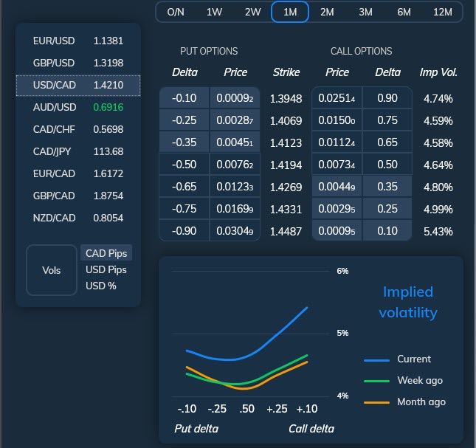
Task: Select the EUR/USD currency pair
Action: coord(78,41)
